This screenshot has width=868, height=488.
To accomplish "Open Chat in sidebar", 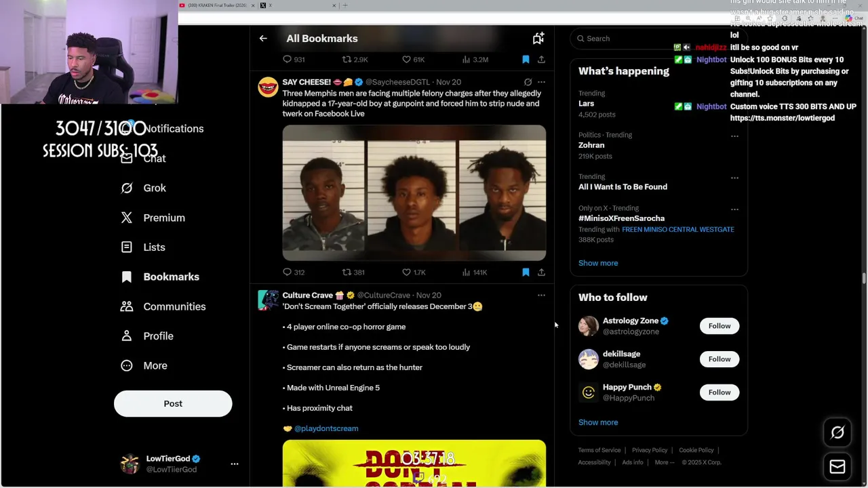I will 144,159.
